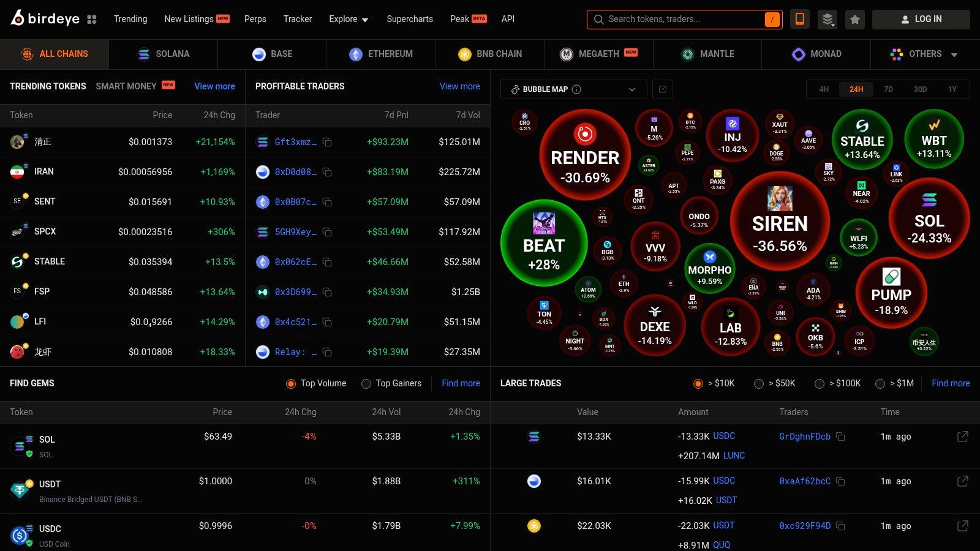Screen dimensions: 980x551
Task: Open the favorites star icon
Action: (855, 19)
